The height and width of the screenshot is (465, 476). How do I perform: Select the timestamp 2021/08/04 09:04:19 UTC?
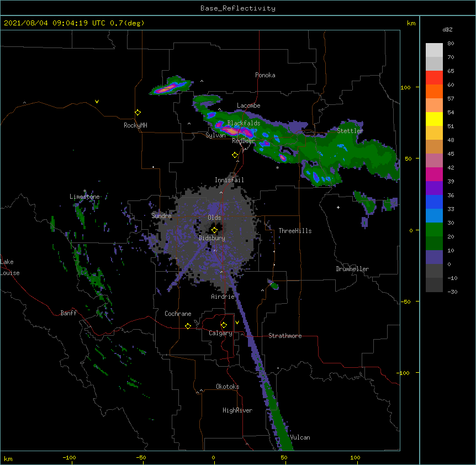(x=55, y=23)
